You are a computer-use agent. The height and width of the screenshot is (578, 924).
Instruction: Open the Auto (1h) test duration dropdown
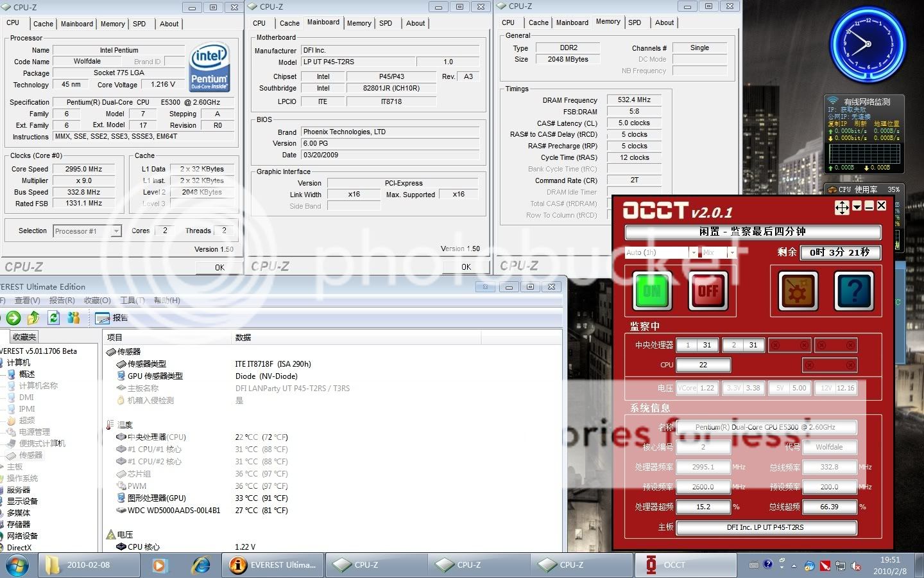[x=693, y=252]
